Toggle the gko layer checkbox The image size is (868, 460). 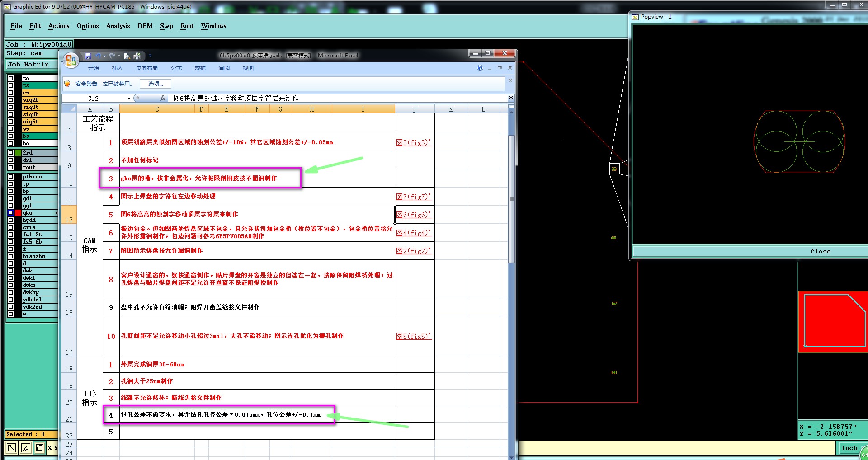11,213
